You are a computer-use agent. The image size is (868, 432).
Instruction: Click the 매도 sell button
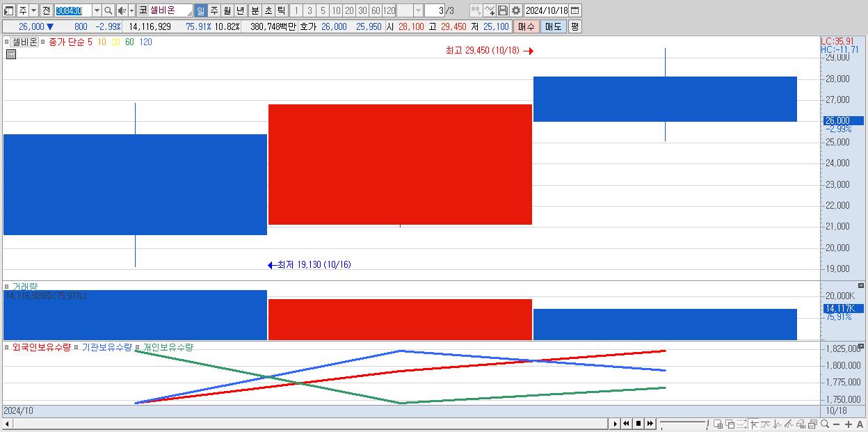point(553,26)
